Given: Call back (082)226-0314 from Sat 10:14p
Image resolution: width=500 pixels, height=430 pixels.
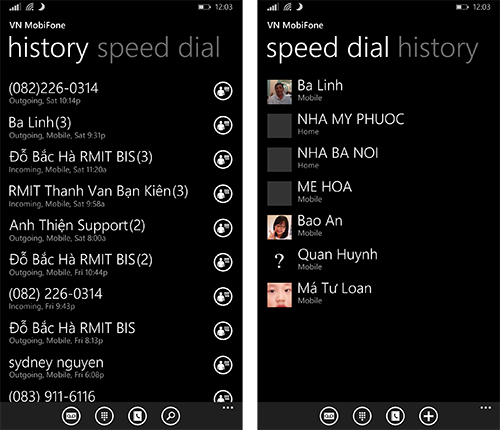Looking at the screenshot, I should click(x=53, y=92).
